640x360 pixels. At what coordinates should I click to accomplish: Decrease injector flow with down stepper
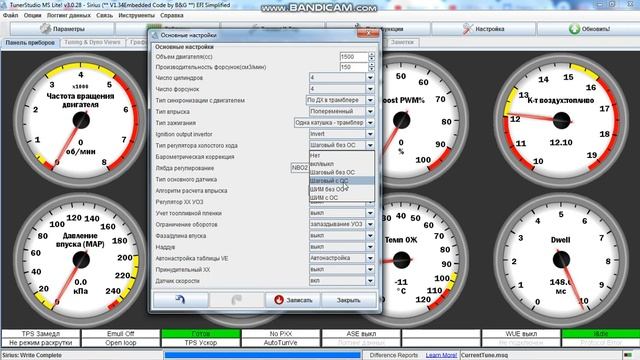(x=371, y=69)
